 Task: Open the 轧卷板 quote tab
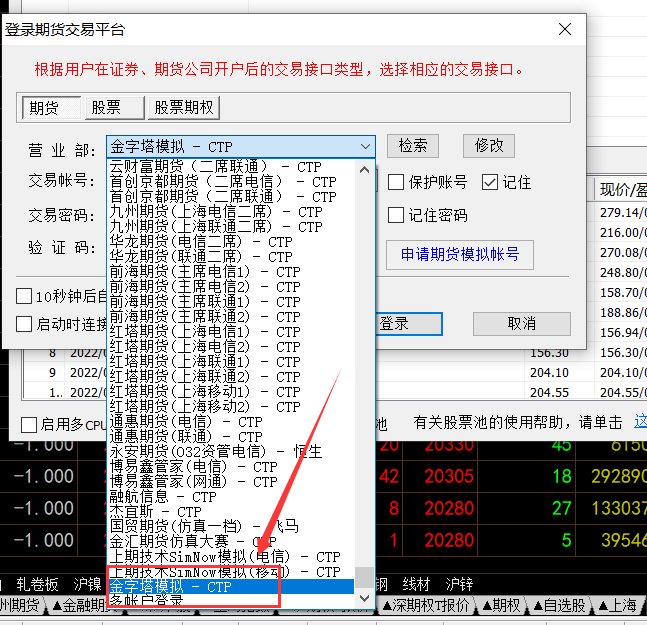37,584
